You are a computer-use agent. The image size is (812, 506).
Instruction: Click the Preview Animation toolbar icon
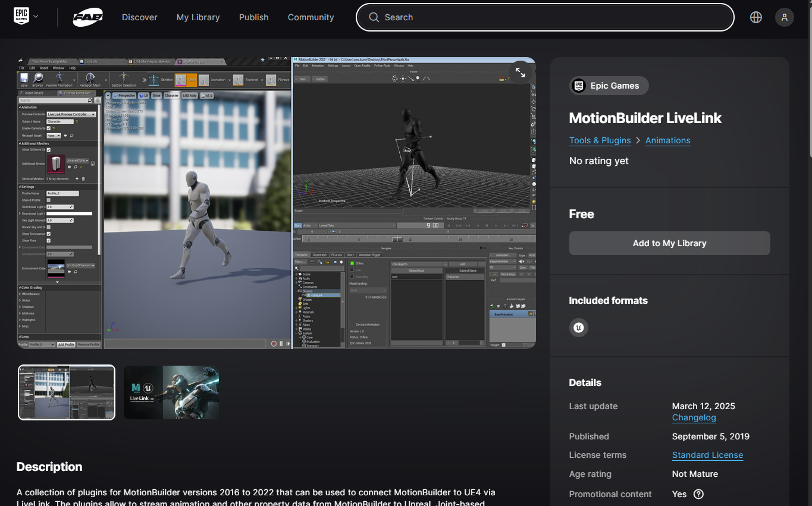point(59,78)
